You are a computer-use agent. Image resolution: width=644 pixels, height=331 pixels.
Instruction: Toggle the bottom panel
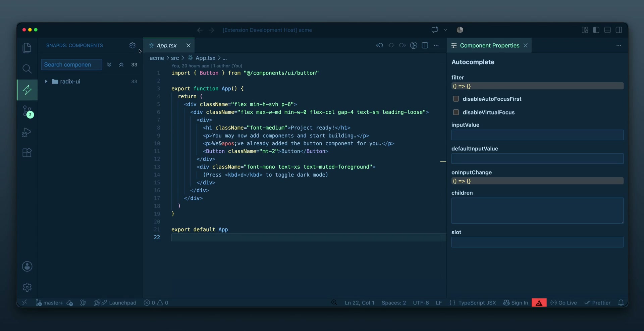pos(607,30)
